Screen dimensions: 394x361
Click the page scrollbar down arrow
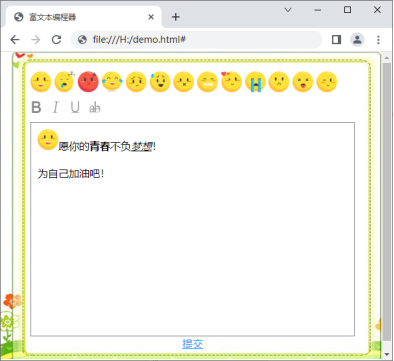387,354
